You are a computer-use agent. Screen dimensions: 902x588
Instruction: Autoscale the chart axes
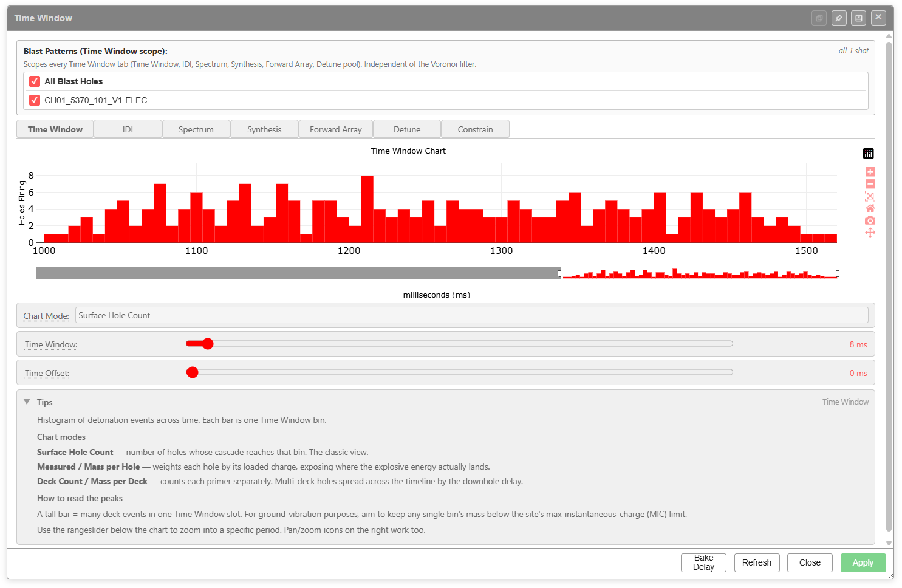click(x=870, y=196)
